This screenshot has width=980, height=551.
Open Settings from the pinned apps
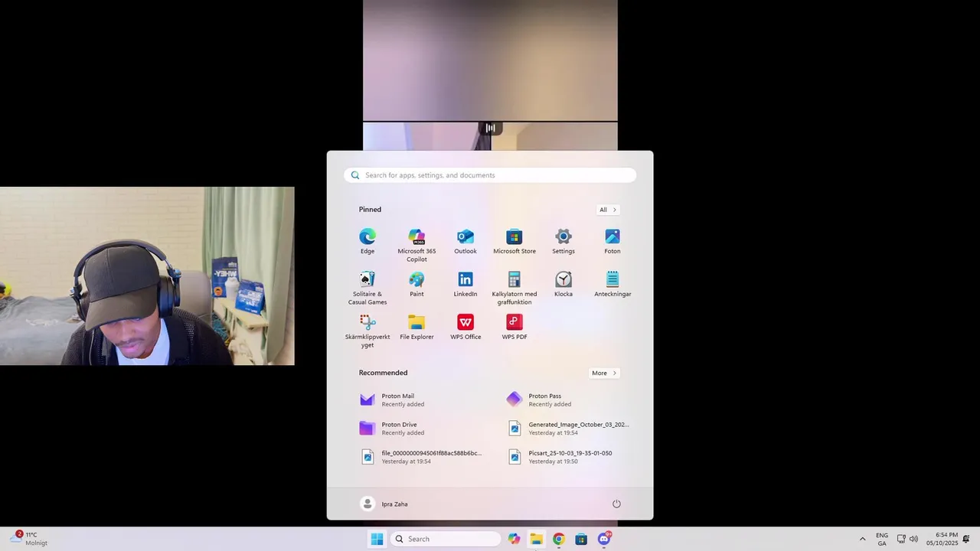click(x=563, y=241)
